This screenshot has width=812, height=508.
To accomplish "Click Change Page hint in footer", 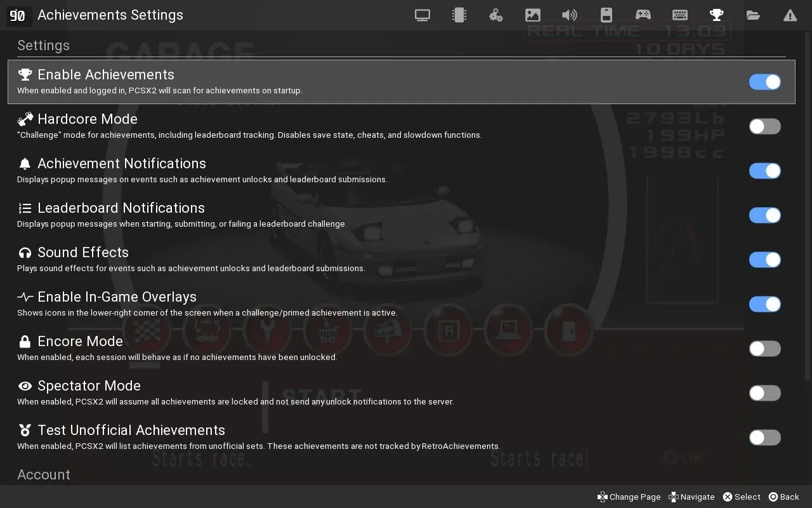I will click(629, 497).
